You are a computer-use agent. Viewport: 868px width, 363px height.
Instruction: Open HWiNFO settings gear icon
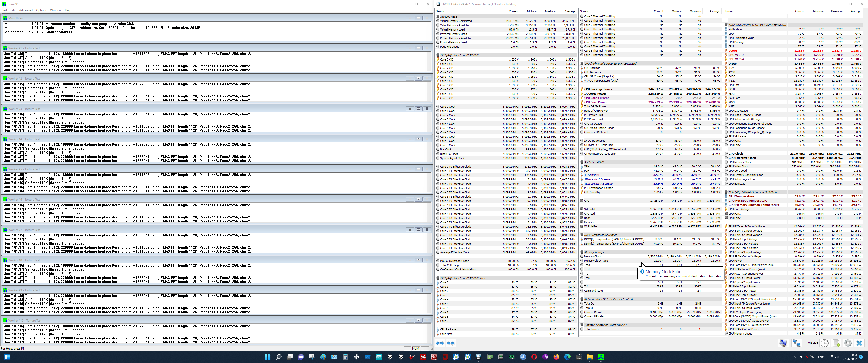(848, 343)
